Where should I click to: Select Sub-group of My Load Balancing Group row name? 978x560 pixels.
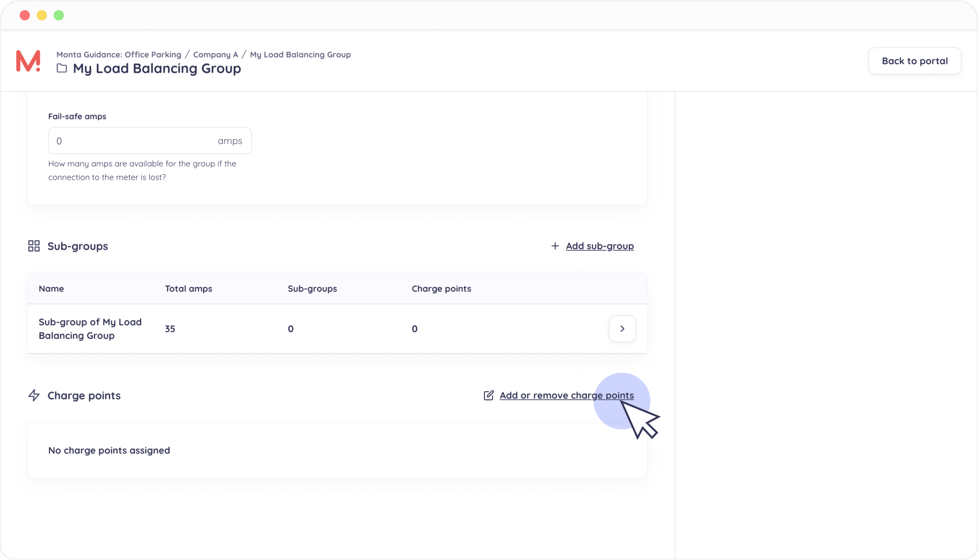click(90, 329)
